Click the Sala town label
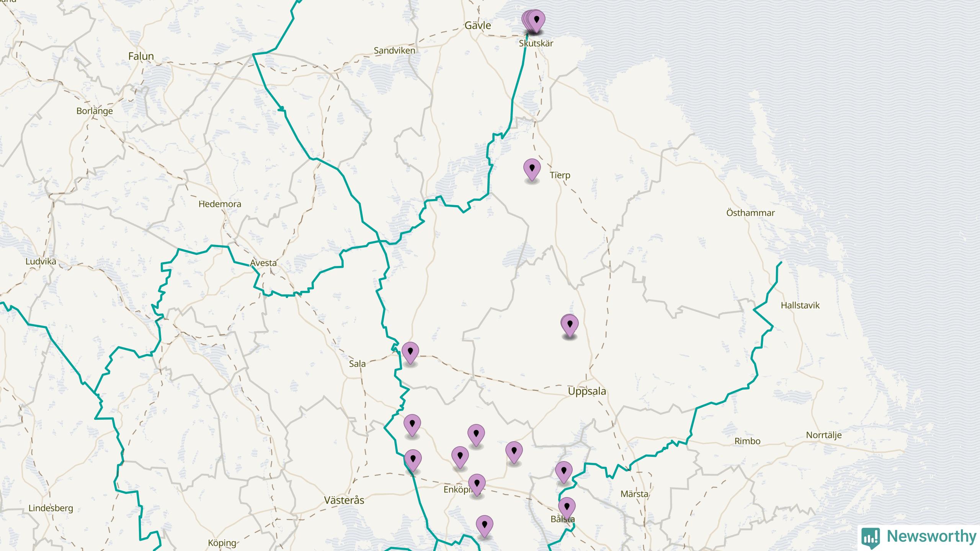Image resolution: width=980 pixels, height=551 pixels. coord(357,364)
